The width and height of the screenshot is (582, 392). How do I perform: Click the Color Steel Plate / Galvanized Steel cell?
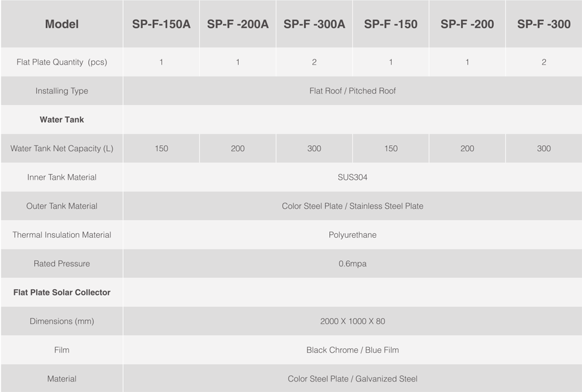(x=352, y=378)
